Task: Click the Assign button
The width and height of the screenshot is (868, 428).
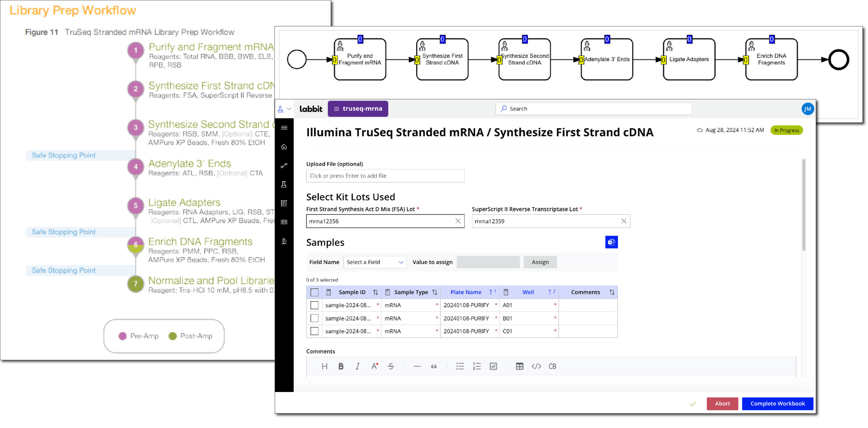Action: tap(540, 262)
